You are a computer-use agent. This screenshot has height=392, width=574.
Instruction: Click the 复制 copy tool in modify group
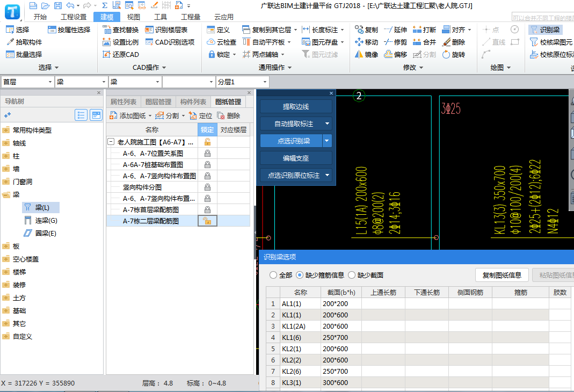(x=366, y=30)
